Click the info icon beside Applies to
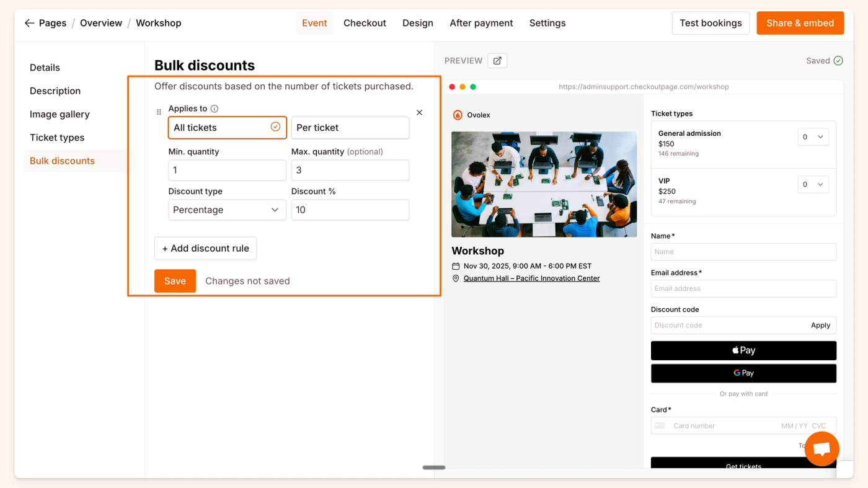Image resolution: width=868 pixels, height=488 pixels. pyautogui.click(x=215, y=109)
